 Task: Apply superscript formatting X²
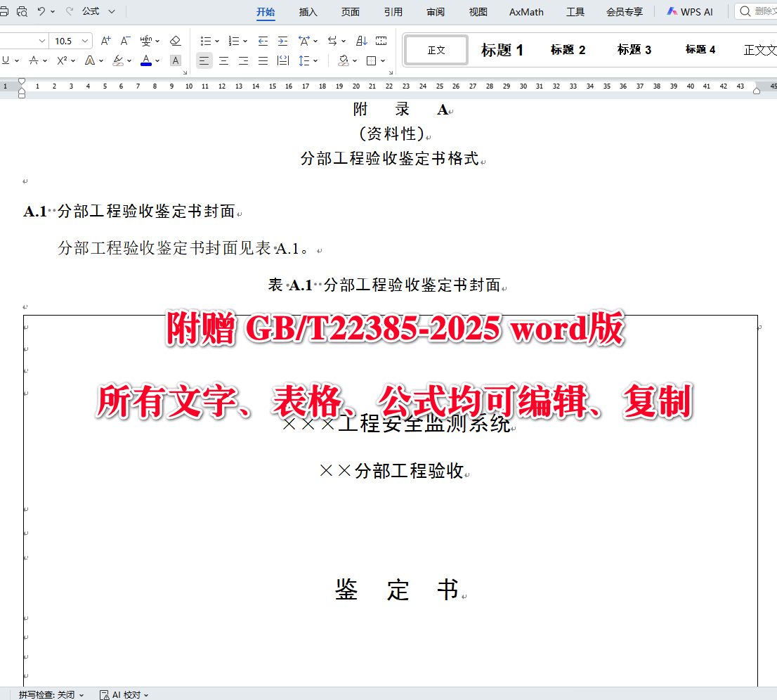(x=63, y=60)
